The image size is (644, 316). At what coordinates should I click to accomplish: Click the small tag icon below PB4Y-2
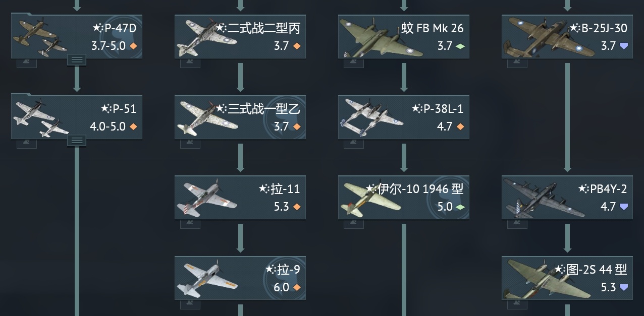517,224
